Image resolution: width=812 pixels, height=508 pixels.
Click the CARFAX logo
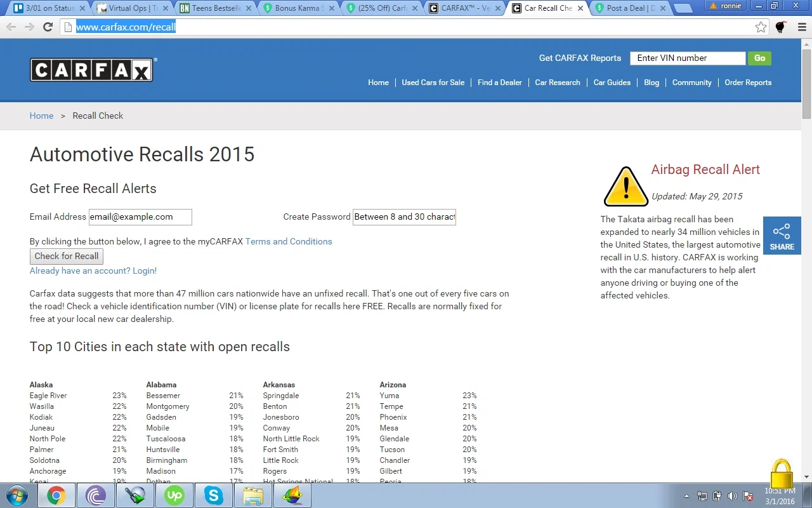(x=93, y=69)
